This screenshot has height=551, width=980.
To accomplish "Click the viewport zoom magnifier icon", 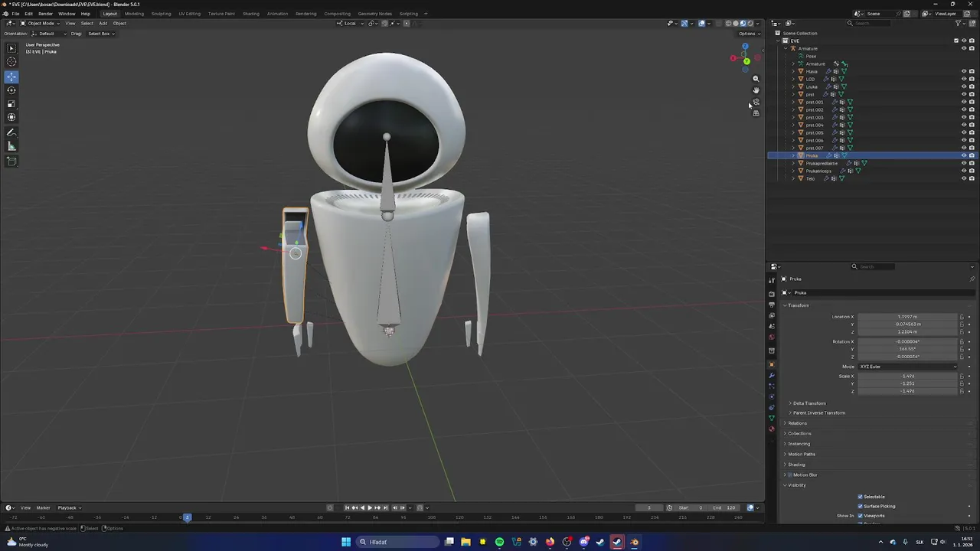I will coord(756,79).
